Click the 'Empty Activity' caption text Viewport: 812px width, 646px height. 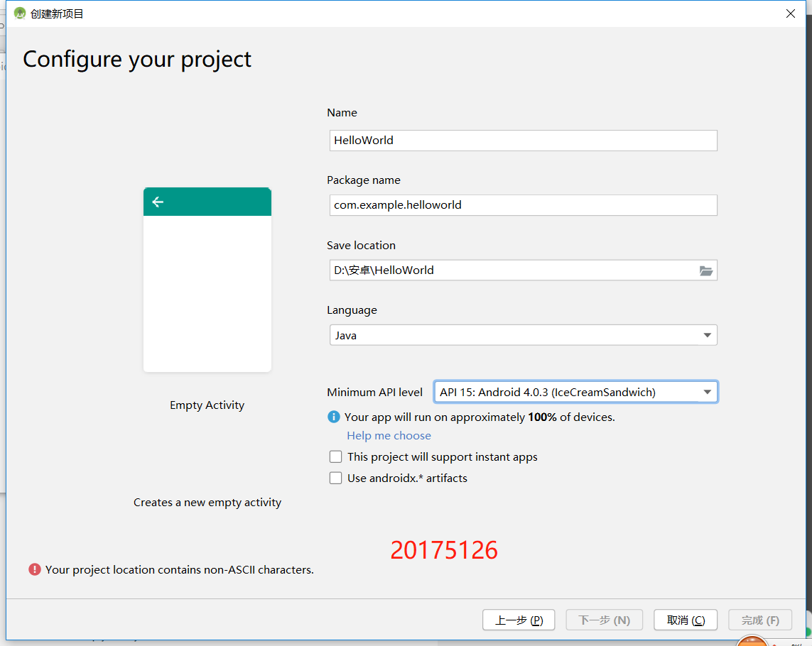click(x=207, y=405)
